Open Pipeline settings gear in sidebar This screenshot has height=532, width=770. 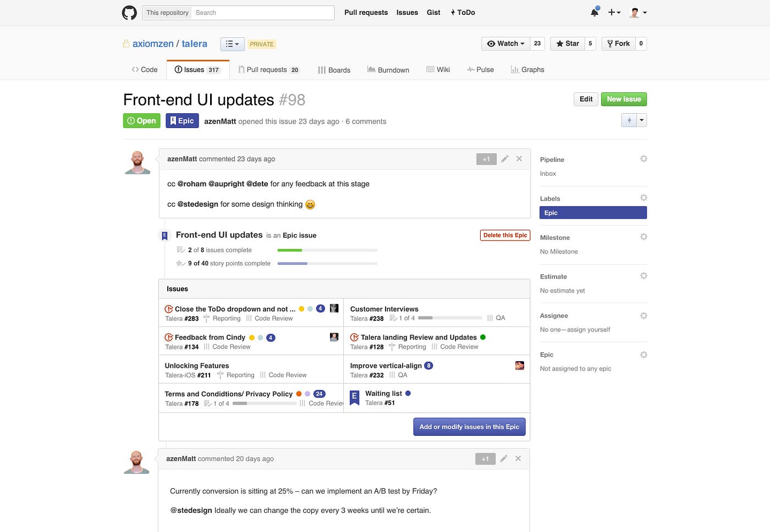(x=643, y=158)
